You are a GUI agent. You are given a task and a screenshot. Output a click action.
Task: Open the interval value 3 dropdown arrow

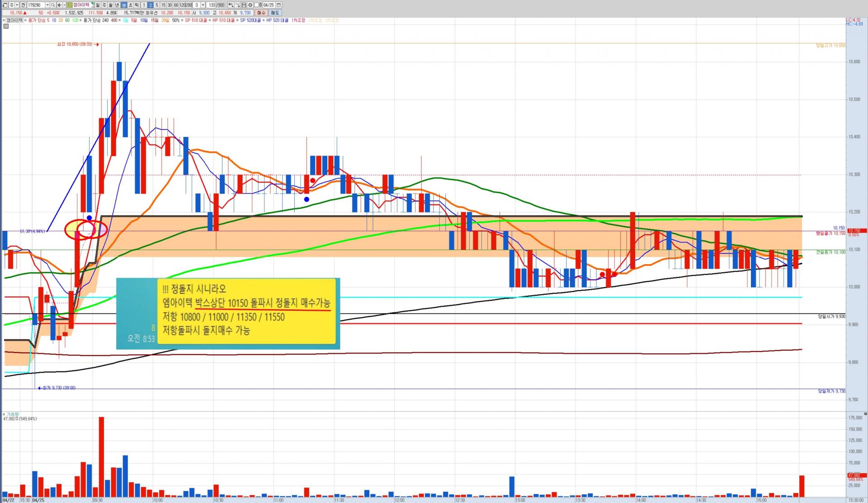click(x=203, y=5)
